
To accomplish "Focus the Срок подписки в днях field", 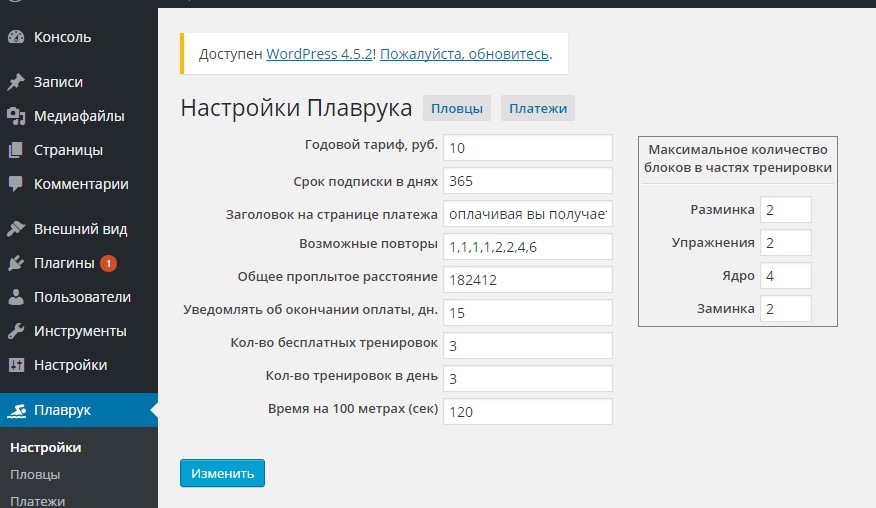I will point(528,181).
